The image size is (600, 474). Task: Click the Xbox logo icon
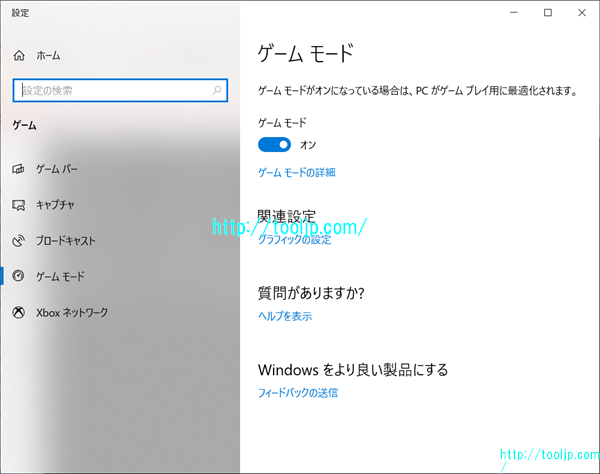point(18,313)
